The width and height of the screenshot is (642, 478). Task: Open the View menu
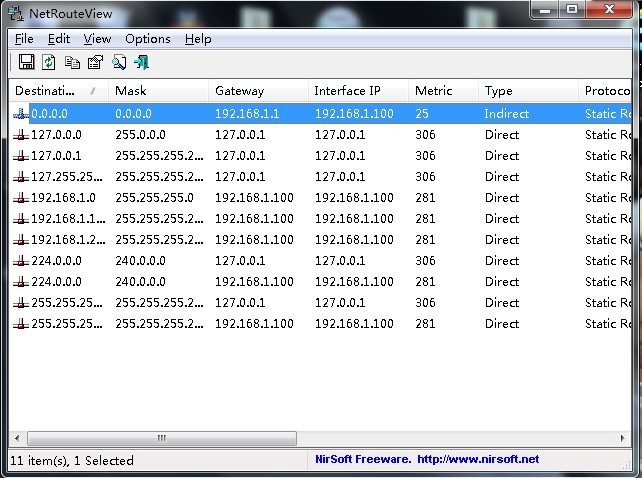[97, 39]
